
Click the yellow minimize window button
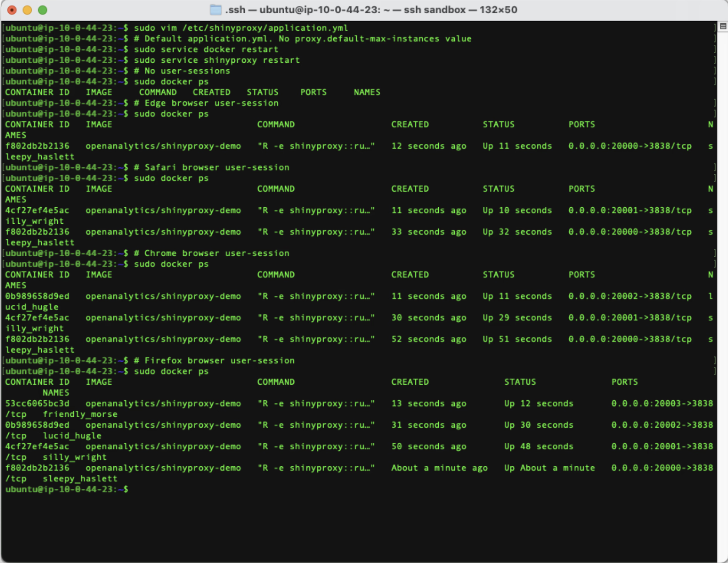point(28,10)
